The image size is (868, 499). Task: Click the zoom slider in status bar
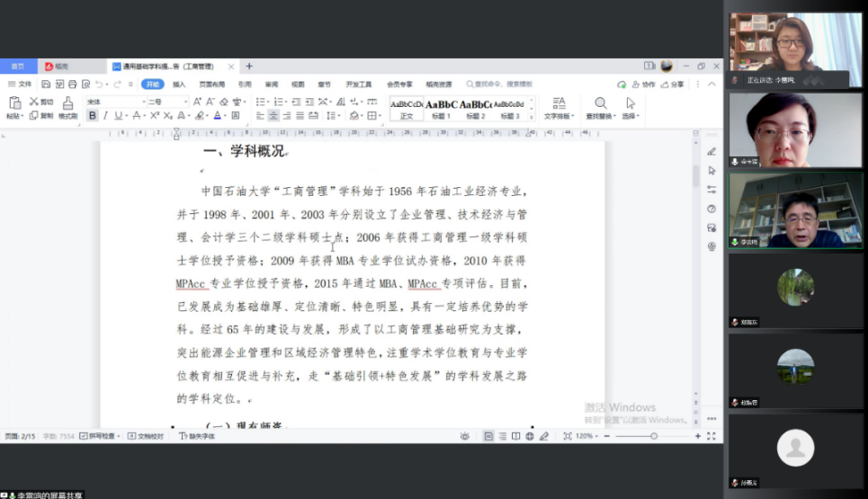coord(653,436)
